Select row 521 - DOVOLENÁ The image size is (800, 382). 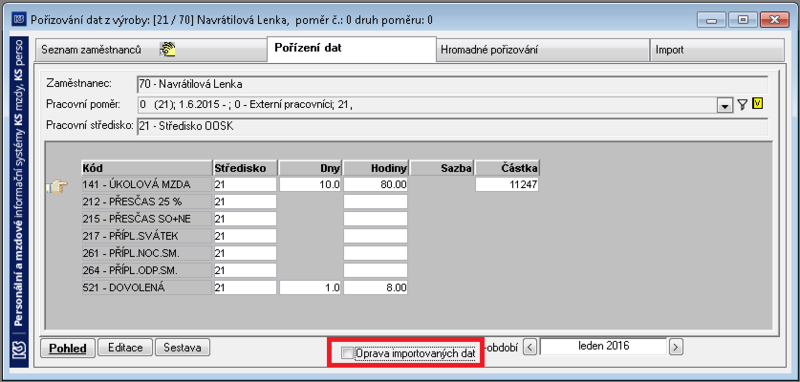pyautogui.click(x=146, y=288)
